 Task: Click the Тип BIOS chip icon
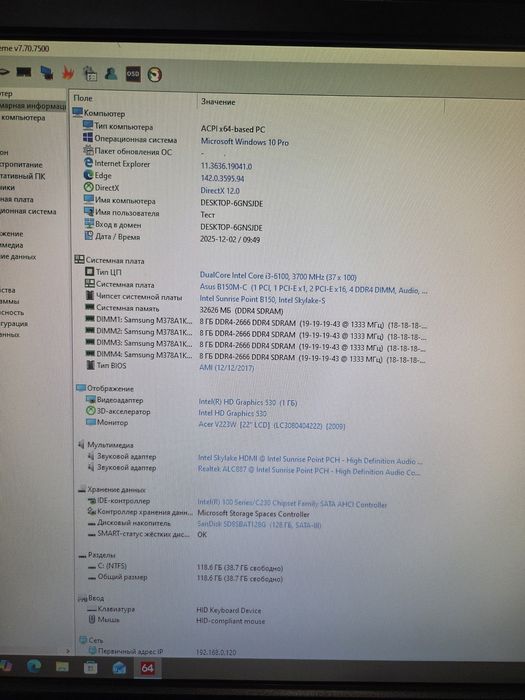(x=90, y=365)
